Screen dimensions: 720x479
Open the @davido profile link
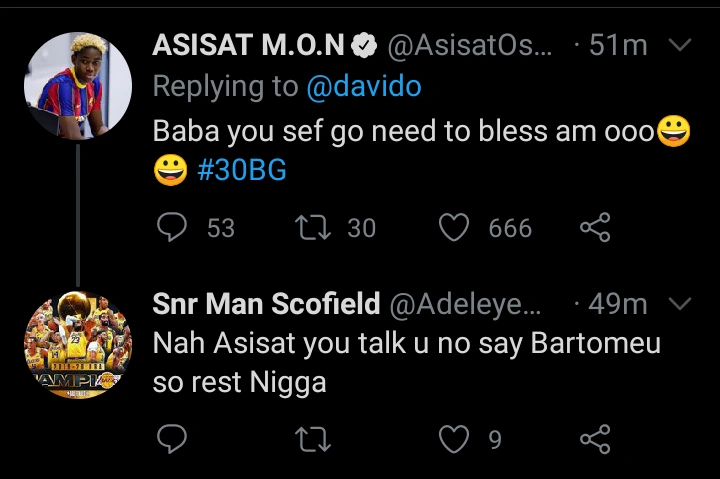pos(363,87)
